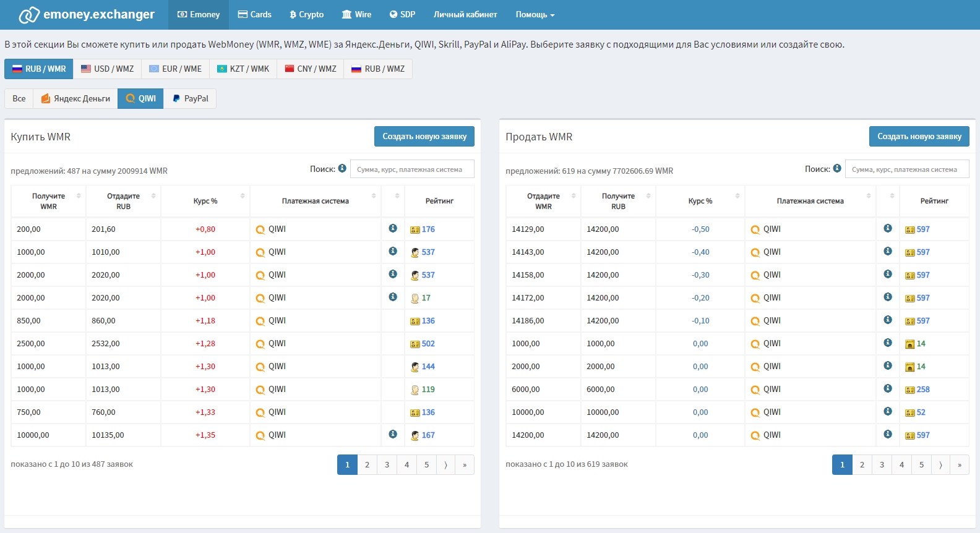This screenshot has width=980, height=533.
Task: Switch to USD / WMZ tab
Action: tap(108, 69)
